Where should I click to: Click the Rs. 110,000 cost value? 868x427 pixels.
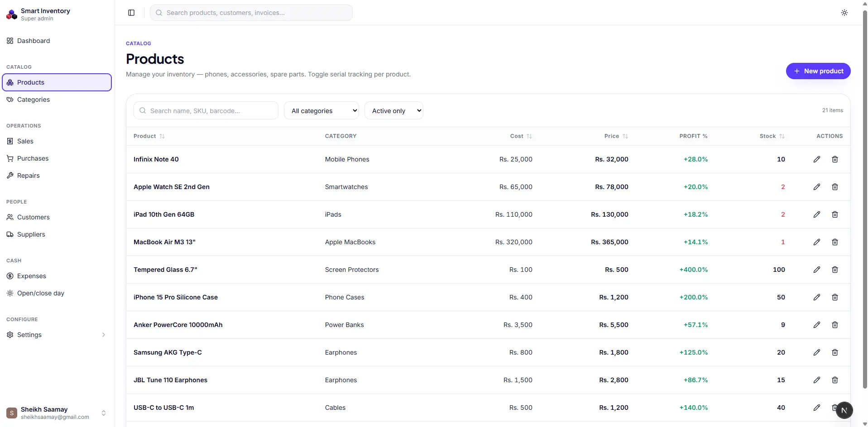click(514, 214)
